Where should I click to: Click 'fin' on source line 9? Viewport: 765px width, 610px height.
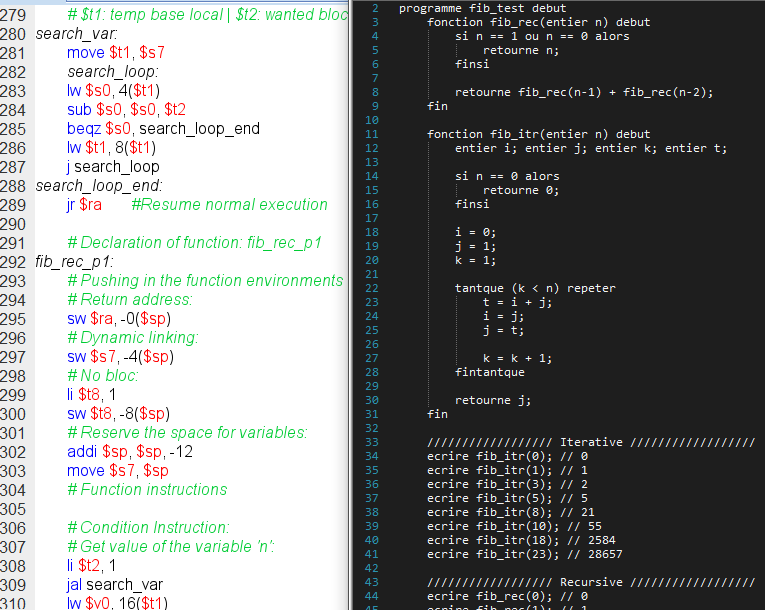[437, 106]
